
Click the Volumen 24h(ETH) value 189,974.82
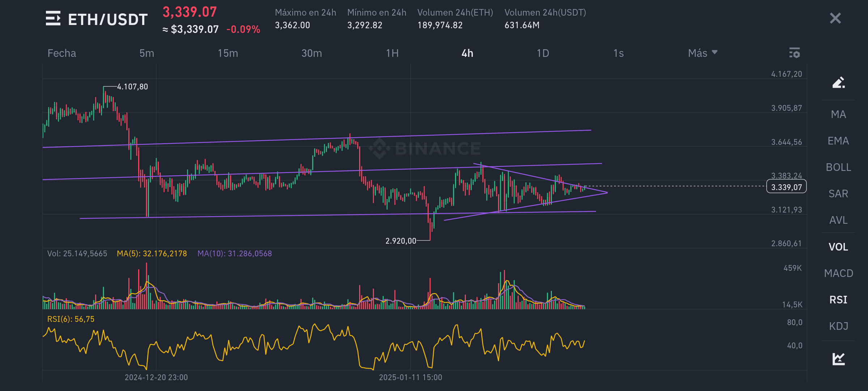coord(440,25)
